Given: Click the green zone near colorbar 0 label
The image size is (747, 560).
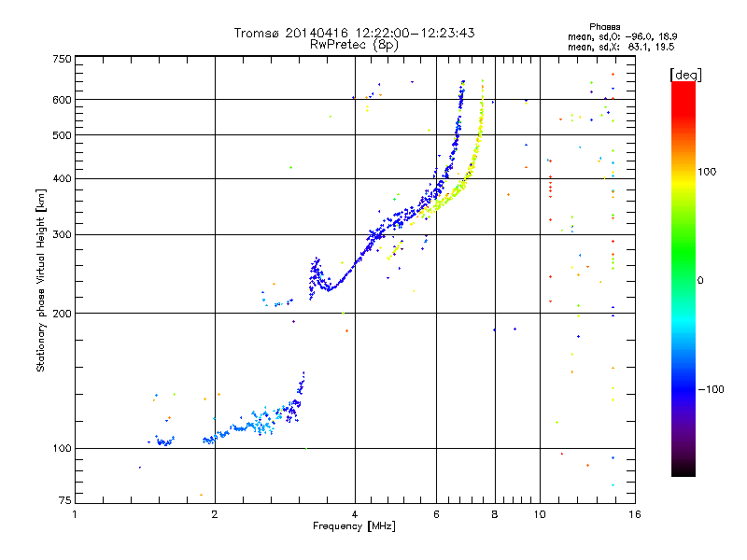Looking at the screenshot, I should [684, 280].
